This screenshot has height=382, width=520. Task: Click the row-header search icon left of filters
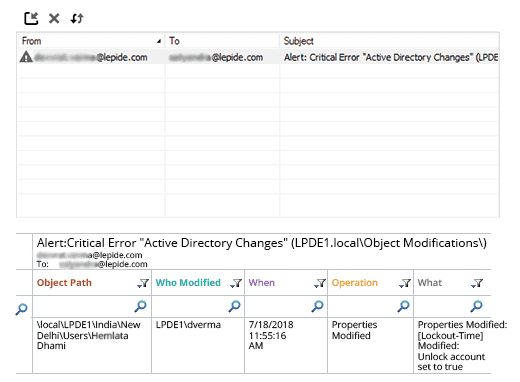click(22, 309)
